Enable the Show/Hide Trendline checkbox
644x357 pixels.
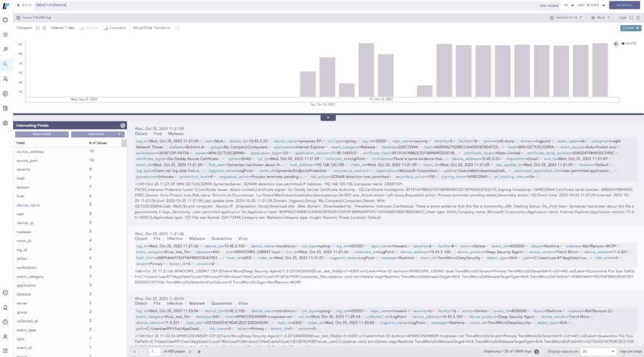pos(177,28)
